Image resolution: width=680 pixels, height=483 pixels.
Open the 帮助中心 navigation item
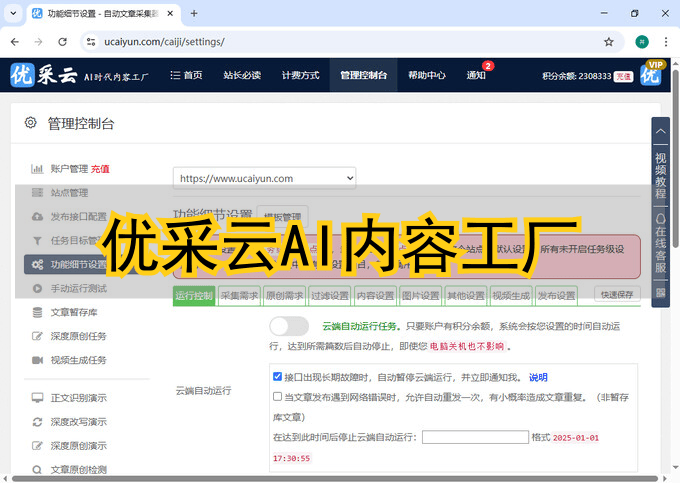pos(427,75)
